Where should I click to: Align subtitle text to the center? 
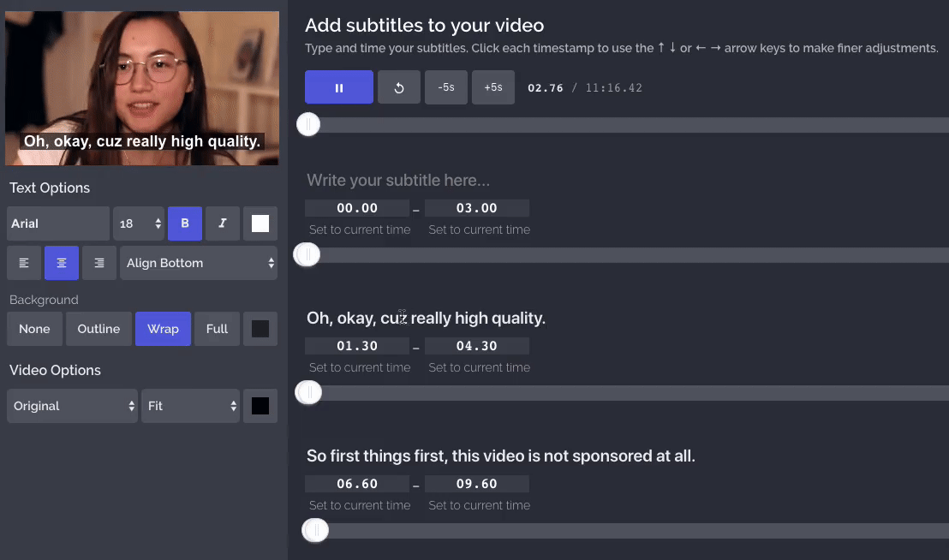point(61,263)
